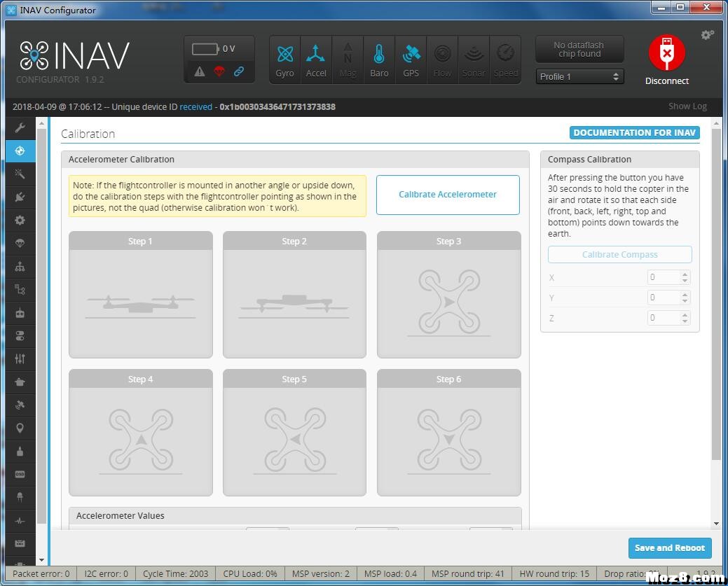This screenshot has height=586, width=728.
Task: Click the warning triangle status icon
Action: tap(200, 71)
